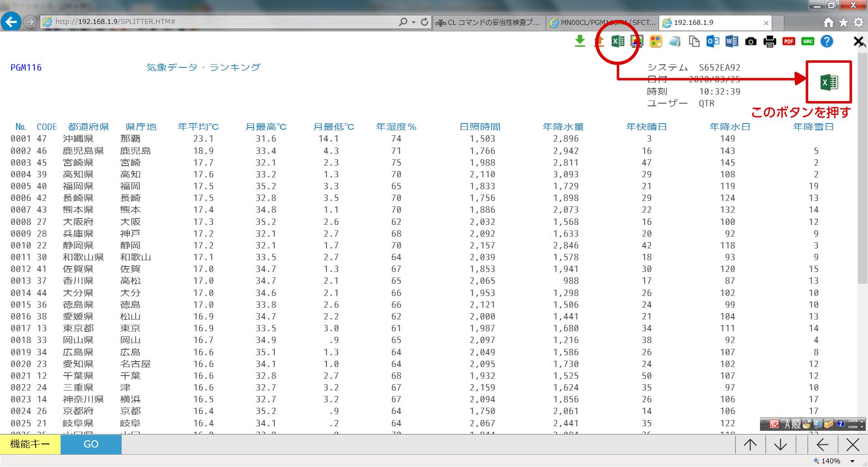The image size is (868, 467).
Task: Open help with the blue question mark icon
Action: coord(827,41)
